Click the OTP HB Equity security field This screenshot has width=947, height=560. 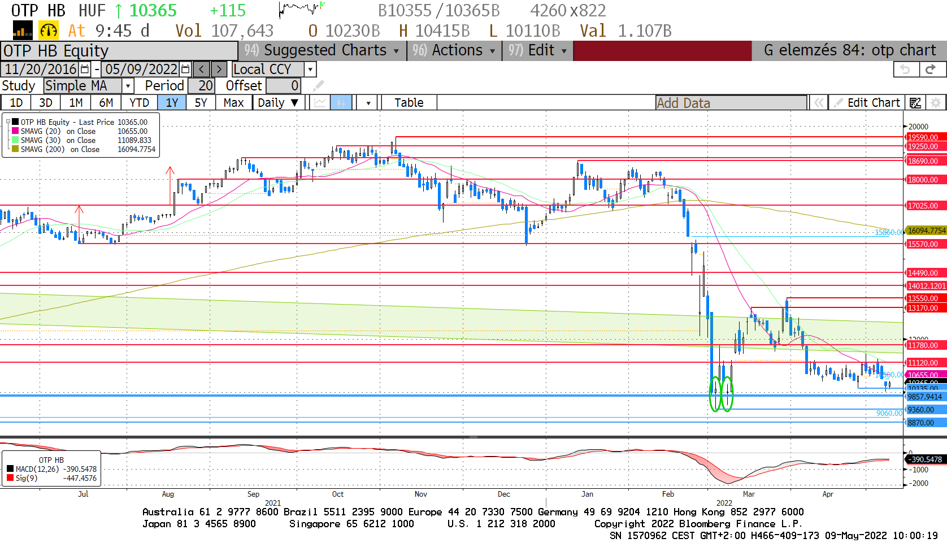119,50
